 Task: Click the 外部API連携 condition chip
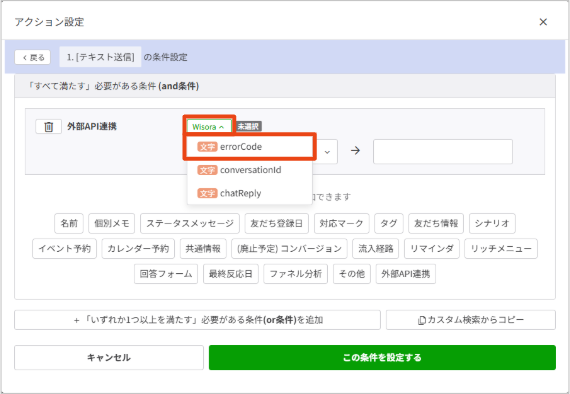point(406,274)
